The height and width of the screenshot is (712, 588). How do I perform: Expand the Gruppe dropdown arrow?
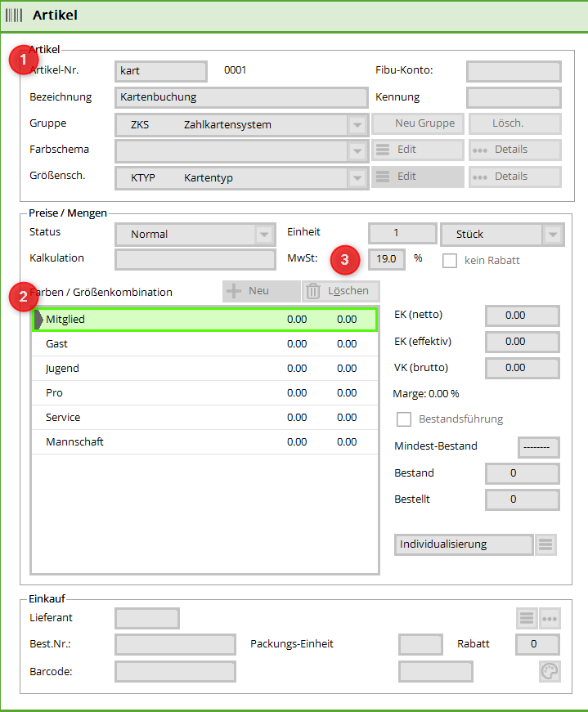pos(357,125)
